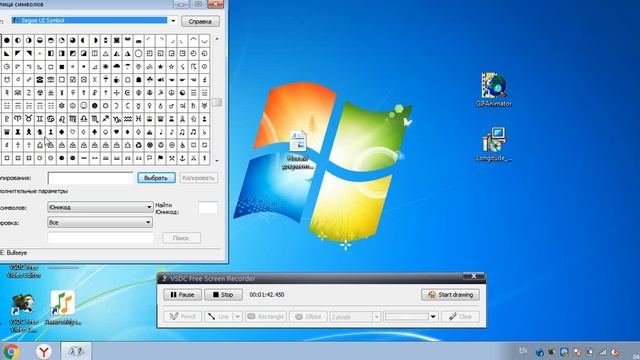This screenshot has width=640, height=360.
Task: Open the Юникод character set dropdown
Action: point(100,207)
